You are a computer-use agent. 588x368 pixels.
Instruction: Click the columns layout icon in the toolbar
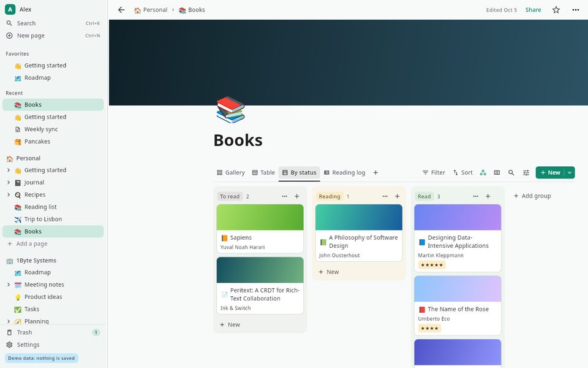click(497, 173)
